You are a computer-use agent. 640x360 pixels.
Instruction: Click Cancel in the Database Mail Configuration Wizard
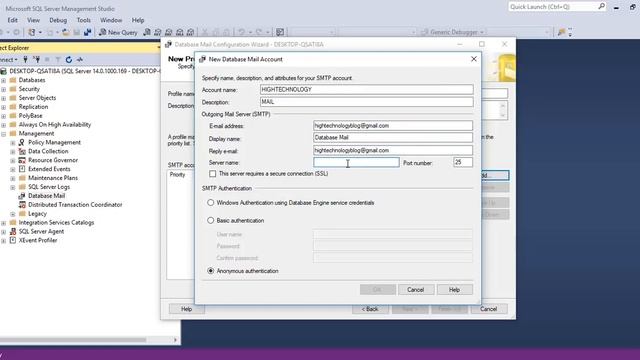coord(489,309)
